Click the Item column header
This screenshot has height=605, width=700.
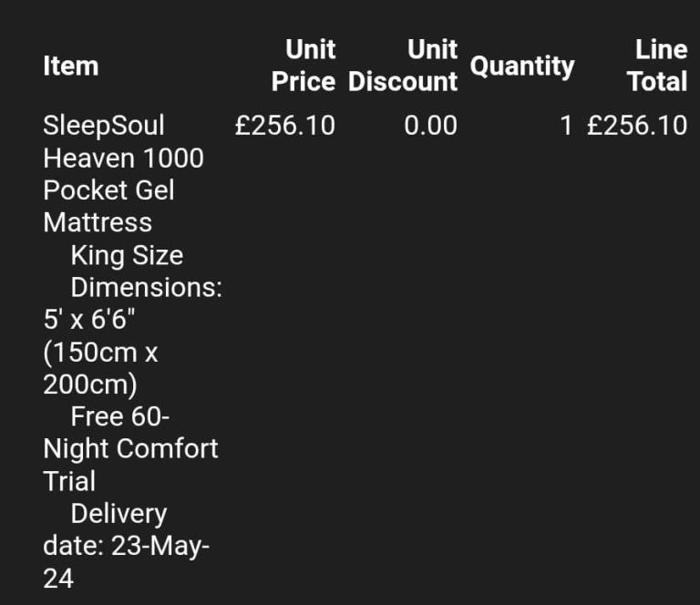(70, 66)
